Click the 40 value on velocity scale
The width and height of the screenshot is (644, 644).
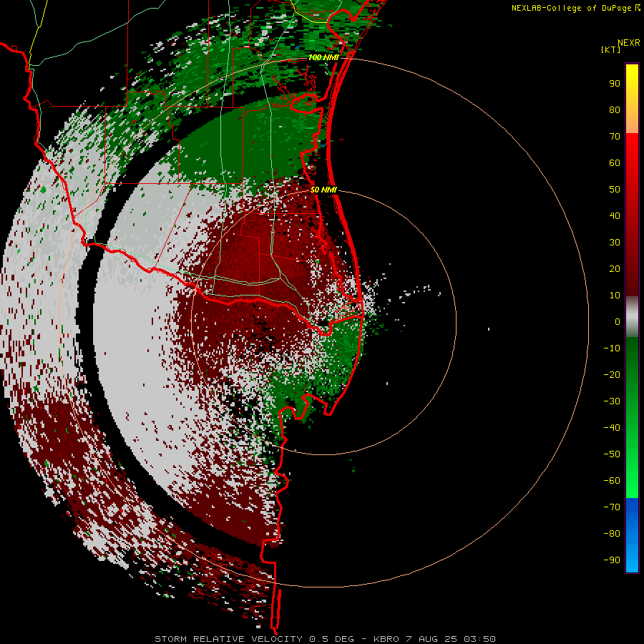coord(615,216)
